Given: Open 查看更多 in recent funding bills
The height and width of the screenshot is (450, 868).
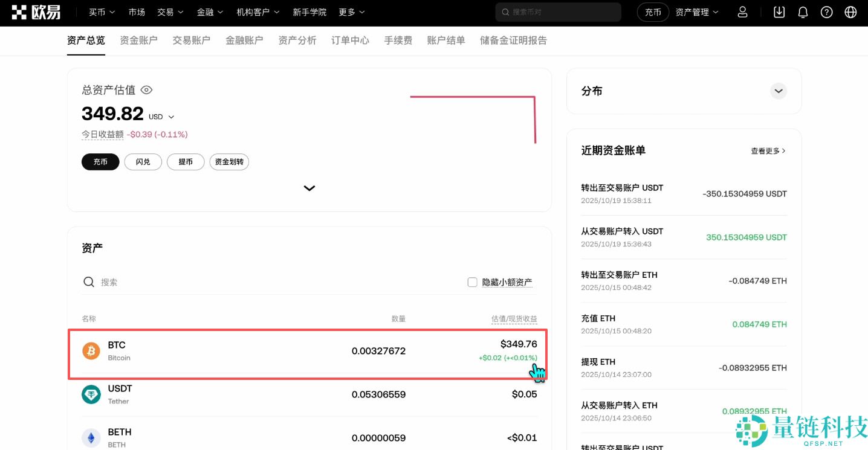Looking at the screenshot, I should [x=767, y=150].
